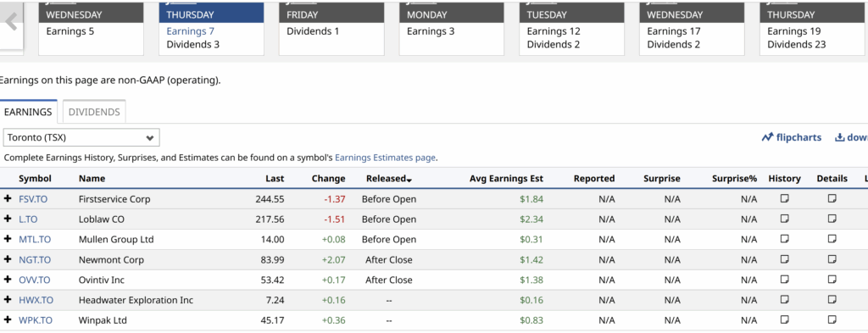Open the Details icon for Ovintiv Inc

click(x=832, y=280)
